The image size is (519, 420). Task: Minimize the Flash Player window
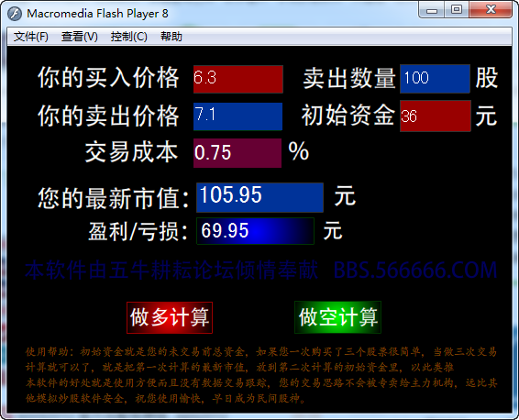[x=432, y=9]
